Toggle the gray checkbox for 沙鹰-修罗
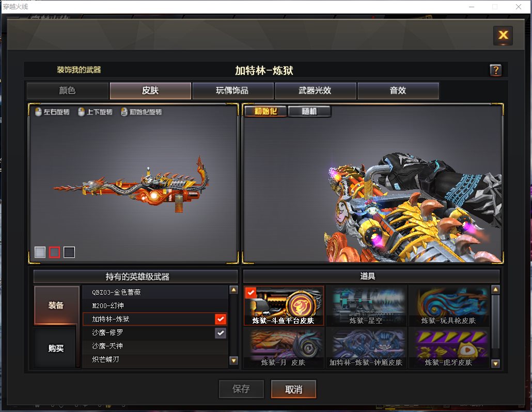Image resolution: width=532 pixels, height=412 pixels. click(x=221, y=333)
